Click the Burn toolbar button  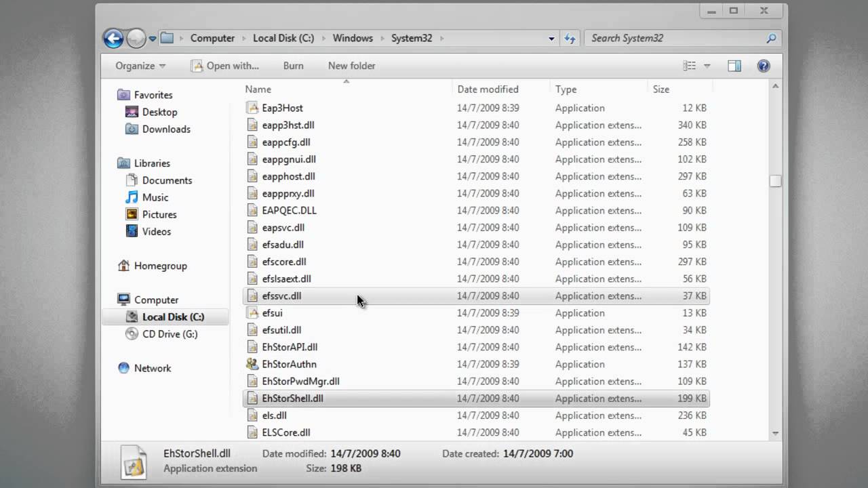293,66
